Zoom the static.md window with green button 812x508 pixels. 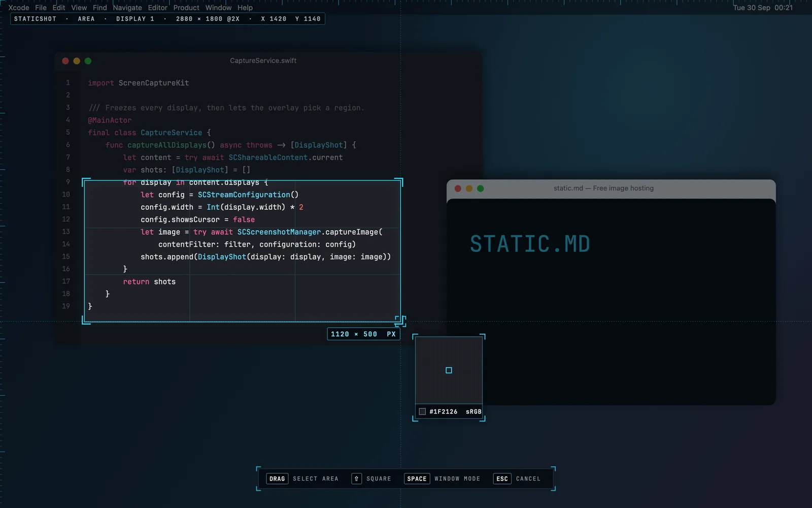(x=481, y=188)
